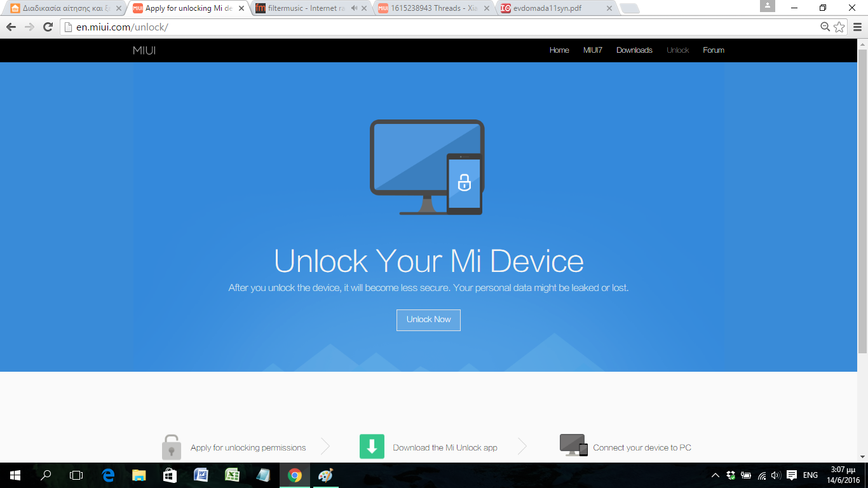
Task: Click the zoom magnifier icon in address bar
Action: (825, 27)
